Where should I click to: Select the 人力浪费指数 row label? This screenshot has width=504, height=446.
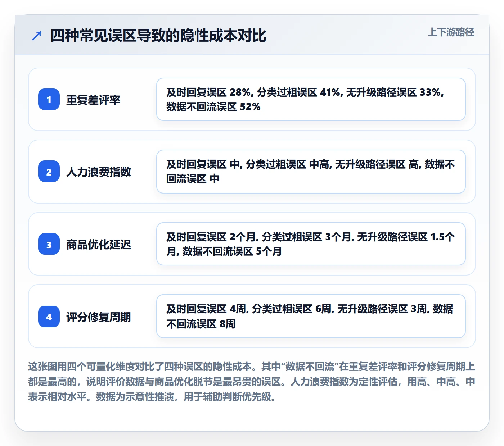[x=99, y=172]
